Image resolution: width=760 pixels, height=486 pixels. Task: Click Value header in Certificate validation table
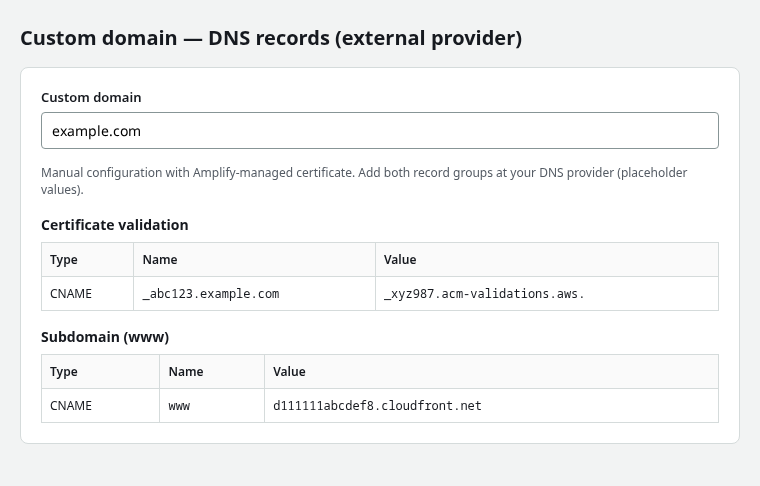pos(547,260)
